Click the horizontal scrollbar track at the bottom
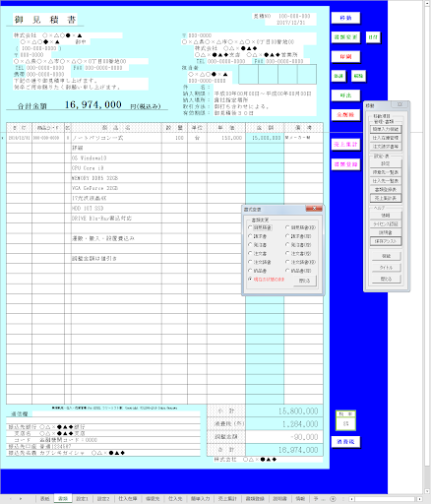Screen dimensions: 431x504 tap(386, 499)
